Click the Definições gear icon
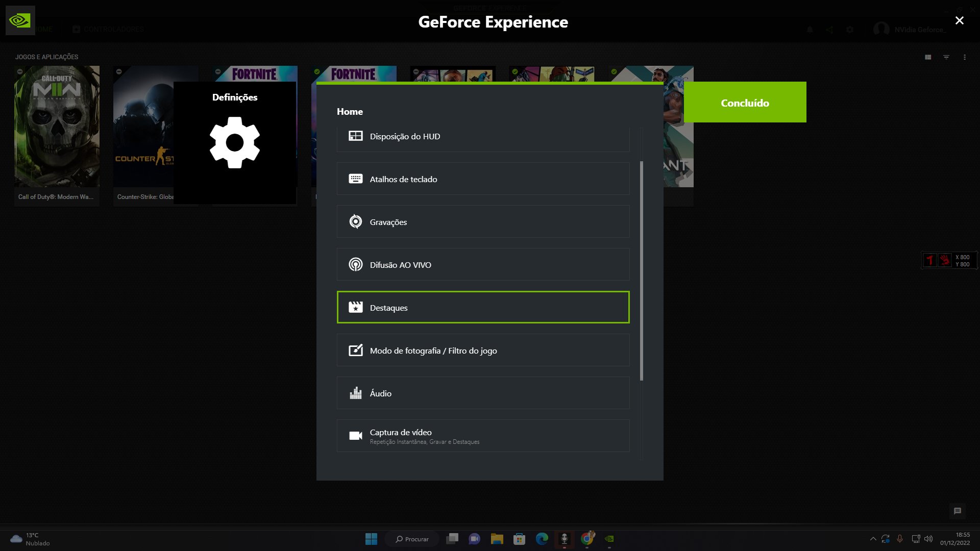Viewport: 980px width, 551px height. point(235,142)
